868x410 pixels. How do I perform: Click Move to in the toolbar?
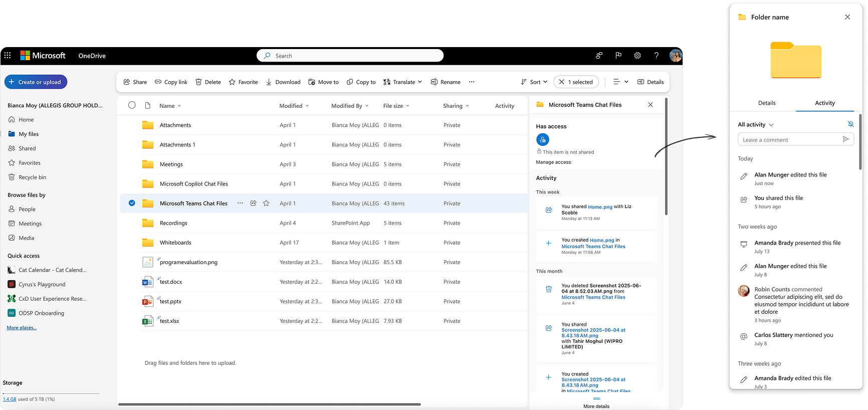point(323,82)
